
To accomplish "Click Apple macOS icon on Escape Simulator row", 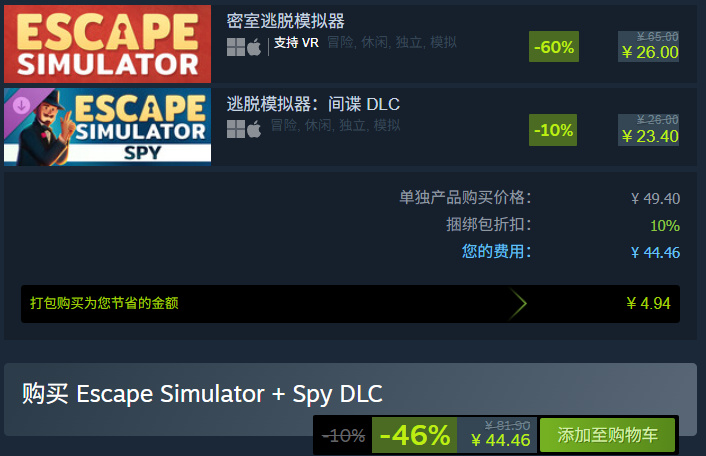I will (x=254, y=47).
